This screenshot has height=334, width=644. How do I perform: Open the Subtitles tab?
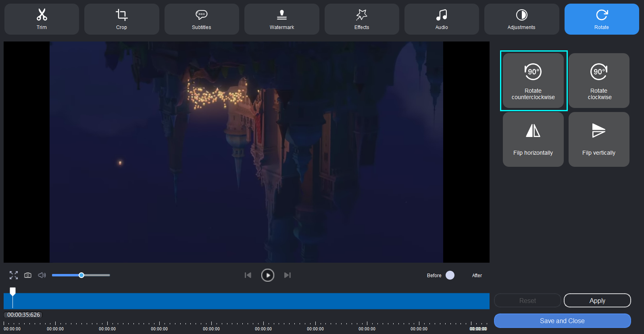[x=202, y=19]
